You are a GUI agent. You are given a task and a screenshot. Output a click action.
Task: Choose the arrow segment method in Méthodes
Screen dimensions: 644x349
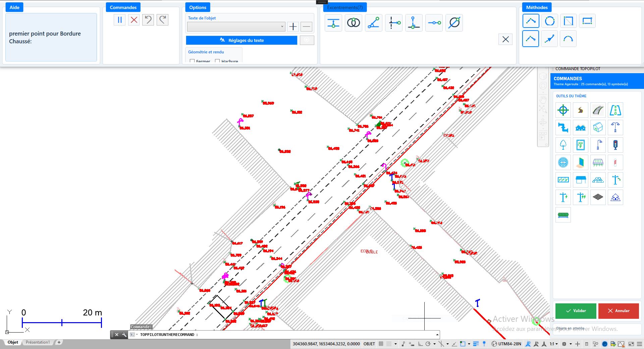549,39
